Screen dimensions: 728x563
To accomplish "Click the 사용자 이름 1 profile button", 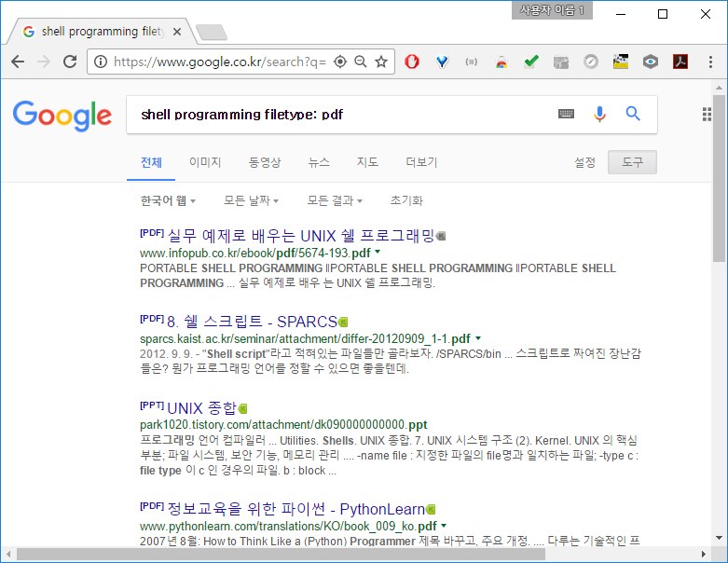I will 552,10.
